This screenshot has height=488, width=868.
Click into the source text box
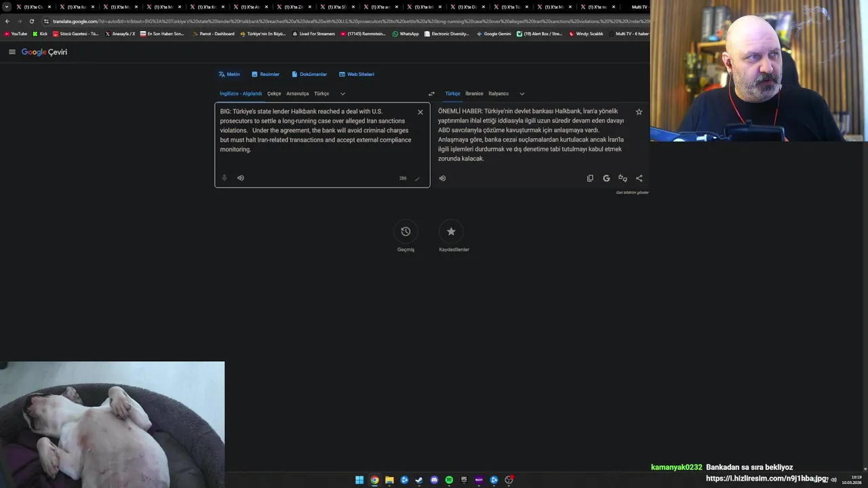pyautogui.click(x=322, y=145)
